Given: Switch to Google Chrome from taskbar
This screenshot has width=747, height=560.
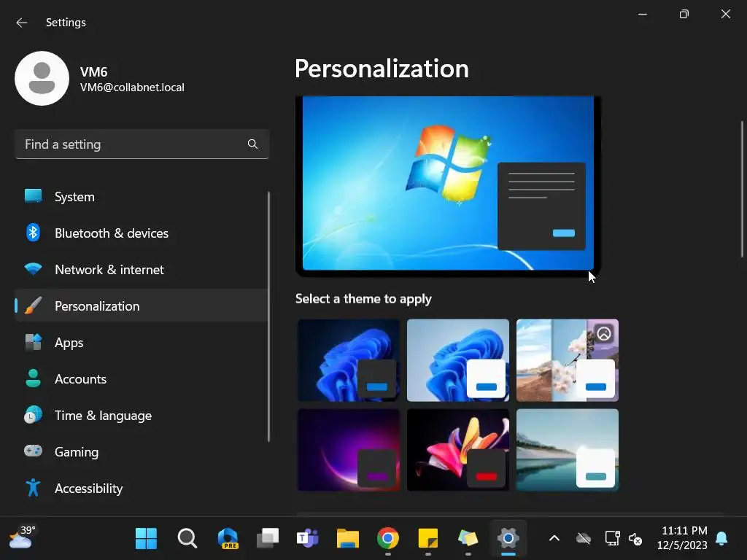Looking at the screenshot, I should tap(388, 539).
